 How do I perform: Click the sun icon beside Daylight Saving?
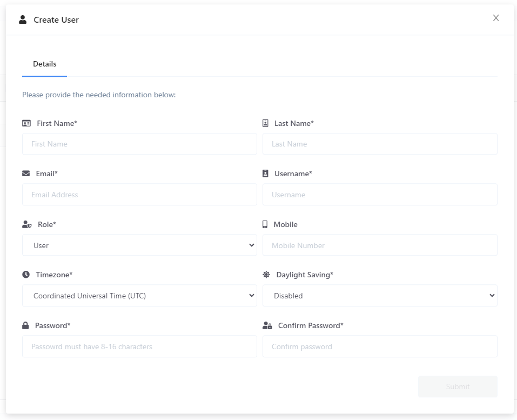266,275
